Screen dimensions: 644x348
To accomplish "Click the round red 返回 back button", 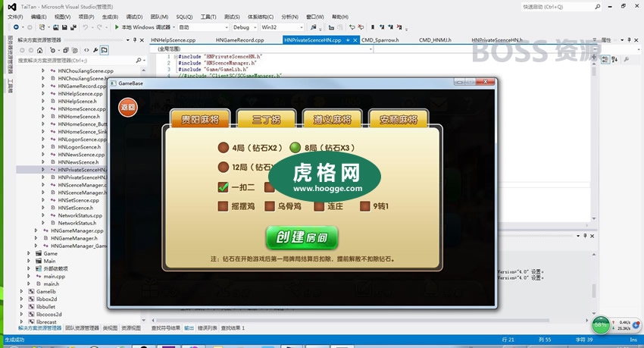I will (x=128, y=107).
